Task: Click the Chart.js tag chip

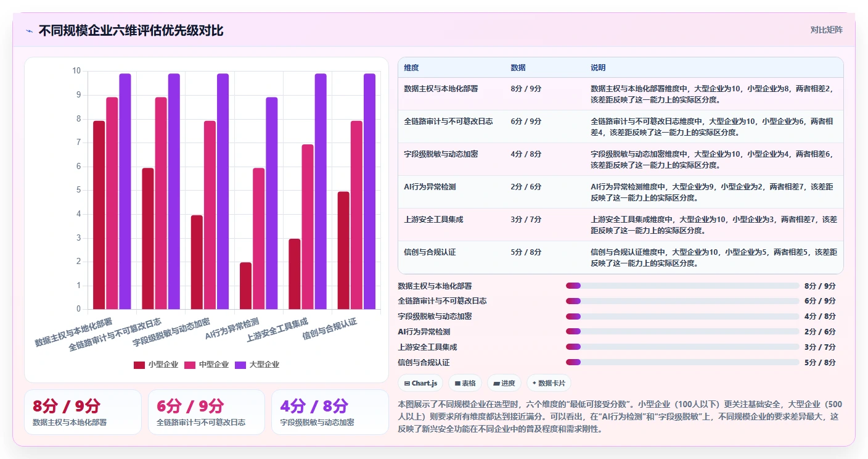Action: (x=420, y=383)
